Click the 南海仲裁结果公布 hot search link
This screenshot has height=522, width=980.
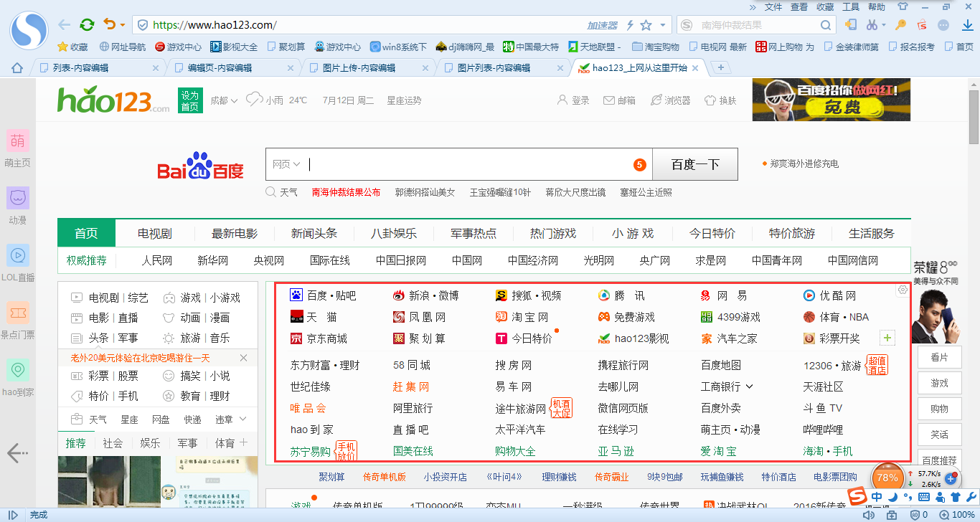pyautogui.click(x=346, y=192)
